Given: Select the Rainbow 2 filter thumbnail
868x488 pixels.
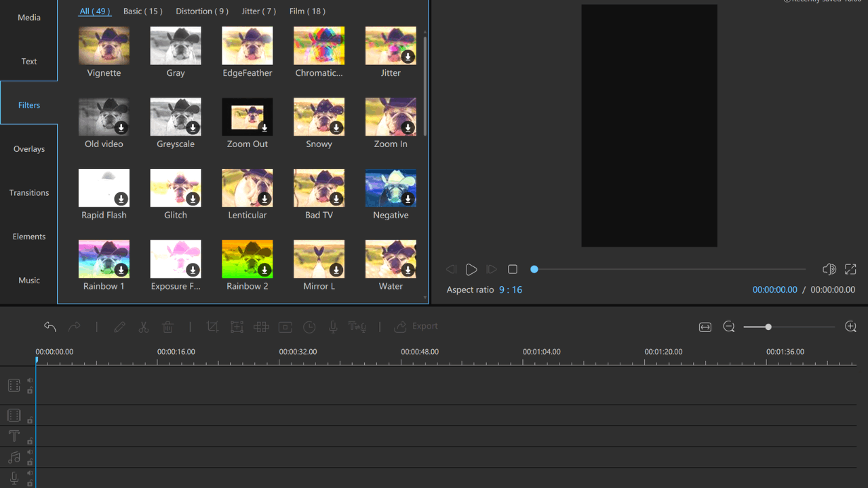Looking at the screenshot, I should click(x=248, y=259).
